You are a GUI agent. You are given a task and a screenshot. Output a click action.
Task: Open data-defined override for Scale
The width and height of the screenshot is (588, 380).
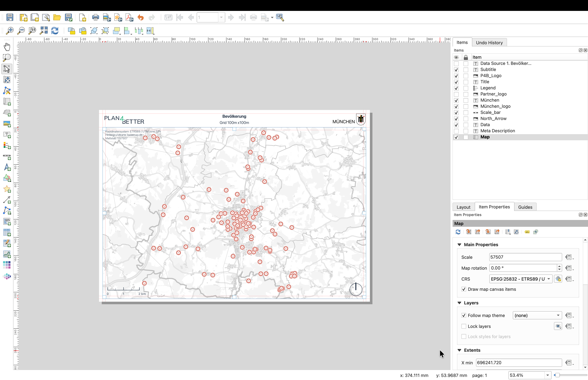569,257
